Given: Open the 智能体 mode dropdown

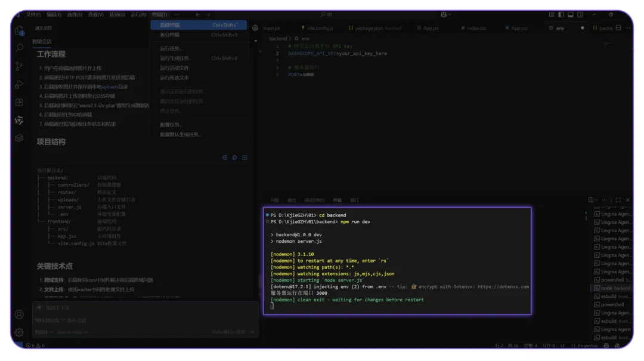Looking at the screenshot, I should click(44, 332).
